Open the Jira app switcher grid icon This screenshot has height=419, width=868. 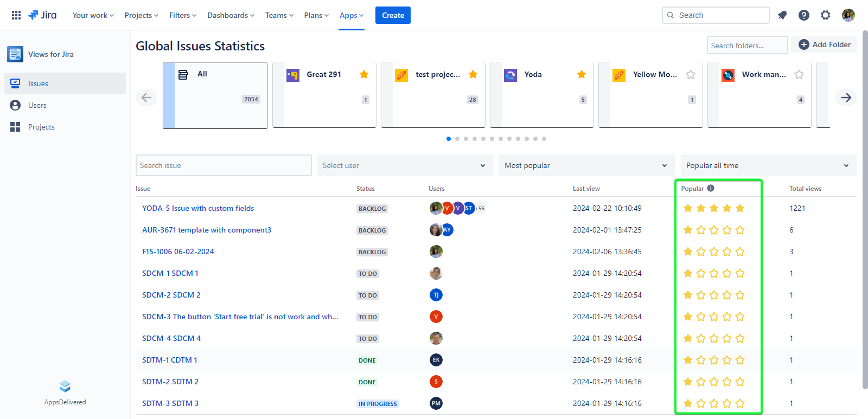point(16,15)
